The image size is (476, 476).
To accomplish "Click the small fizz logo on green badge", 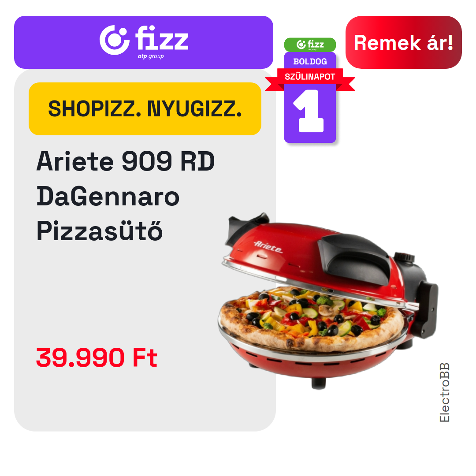I will 310,45.
